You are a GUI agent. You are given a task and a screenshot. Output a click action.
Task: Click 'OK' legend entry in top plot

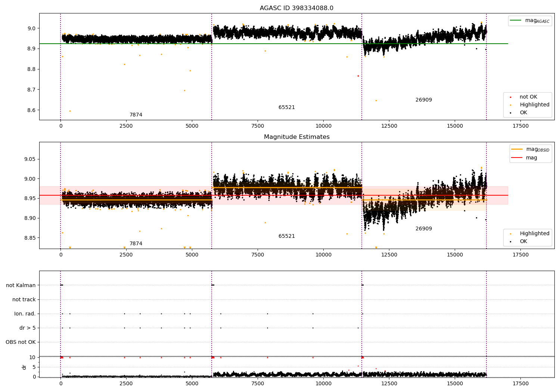point(523,113)
